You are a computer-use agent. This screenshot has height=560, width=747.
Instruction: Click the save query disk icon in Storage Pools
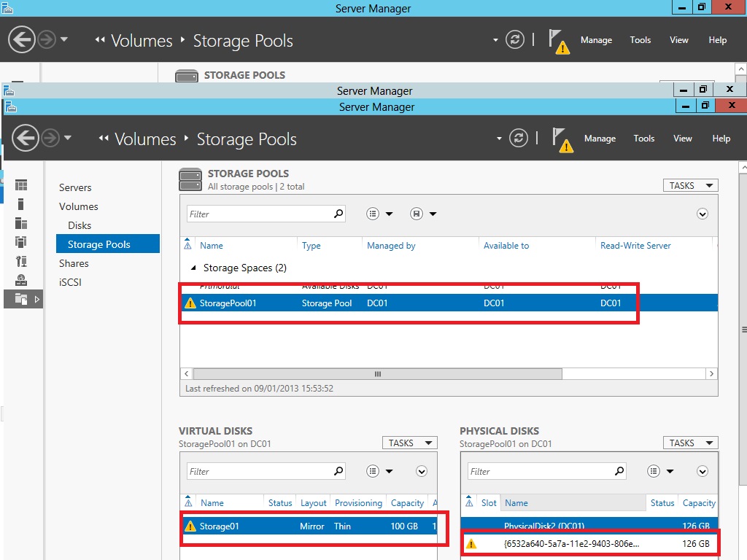[x=417, y=214]
